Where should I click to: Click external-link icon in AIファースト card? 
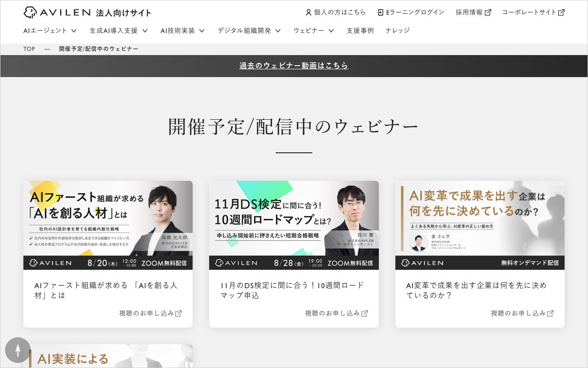[x=178, y=313]
